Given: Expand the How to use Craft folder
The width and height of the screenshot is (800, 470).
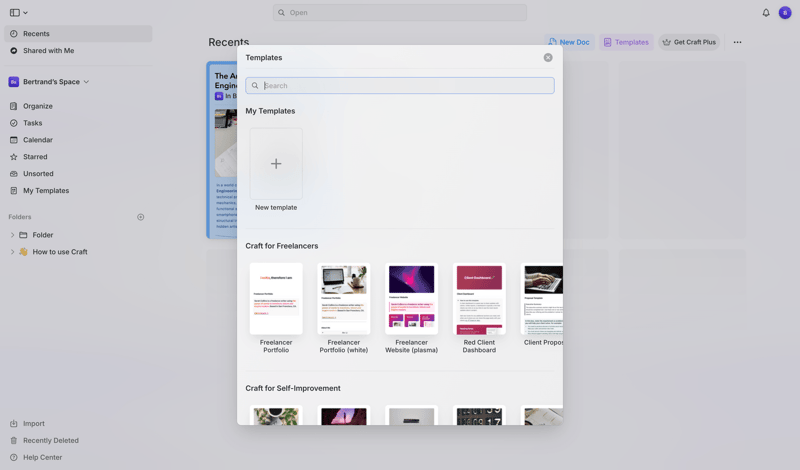Looking at the screenshot, I should (12, 252).
